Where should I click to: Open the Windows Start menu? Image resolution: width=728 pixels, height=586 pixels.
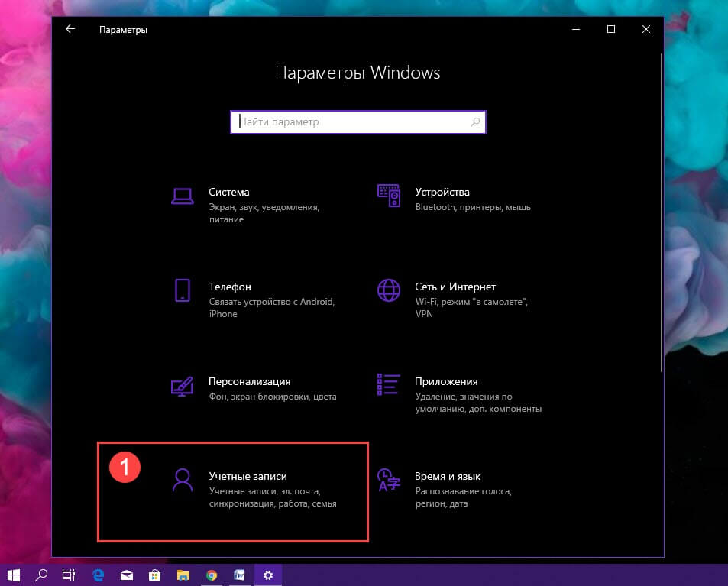tap(14, 575)
